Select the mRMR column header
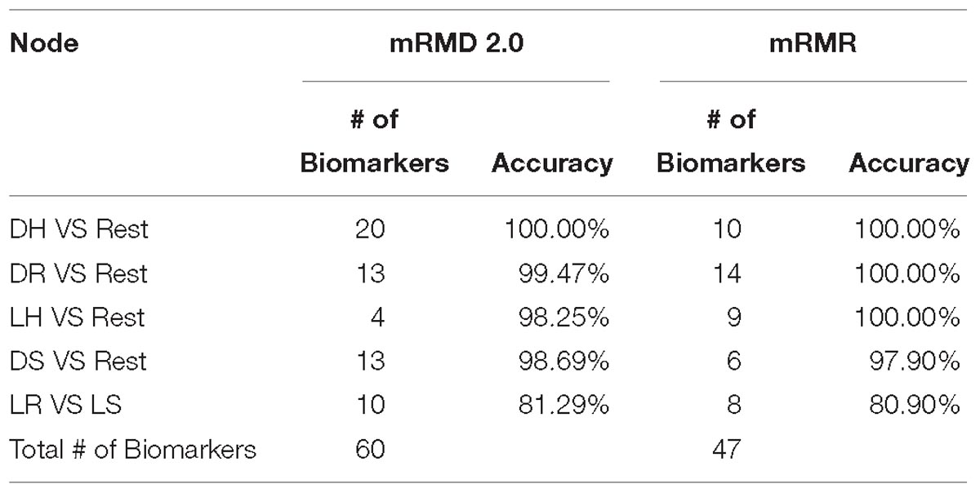980x493 pixels. pyautogui.click(x=813, y=43)
